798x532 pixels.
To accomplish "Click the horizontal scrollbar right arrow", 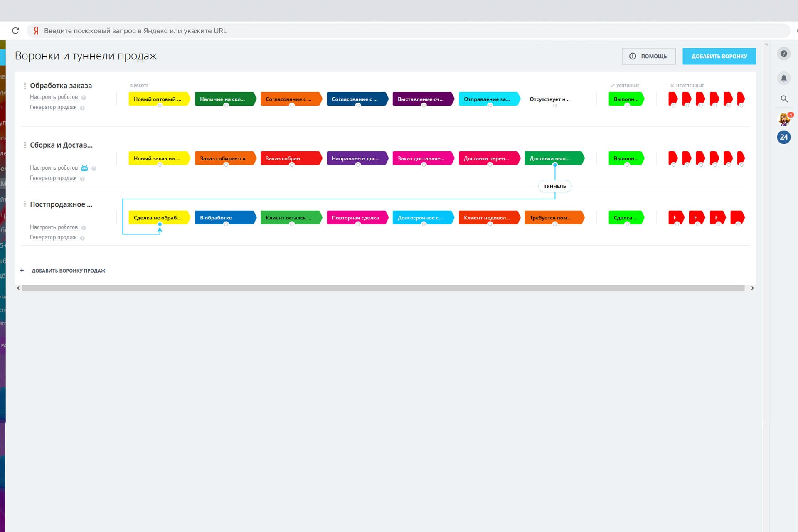I will click(x=752, y=288).
